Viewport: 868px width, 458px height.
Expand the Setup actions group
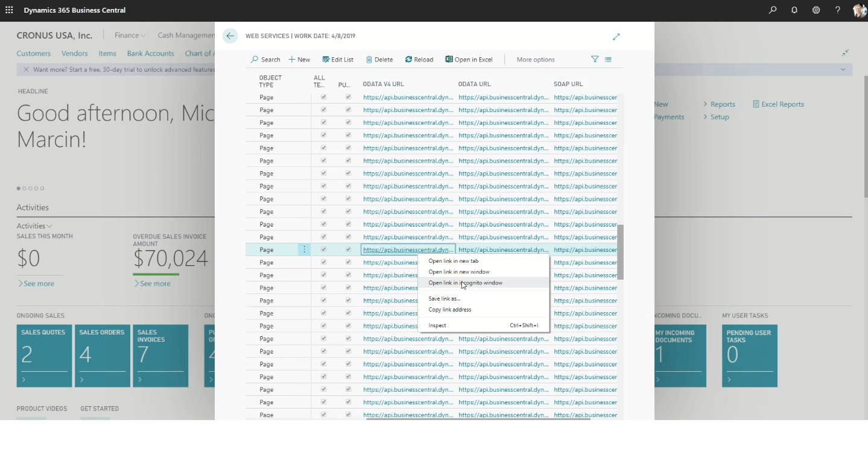coord(716,117)
